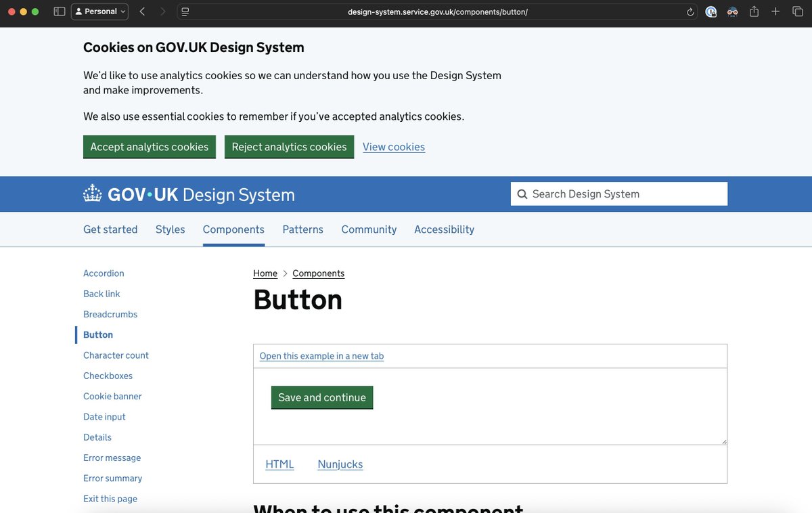Go forward with the forward arrow
The height and width of the screenshot is (513, 812).
162,12
